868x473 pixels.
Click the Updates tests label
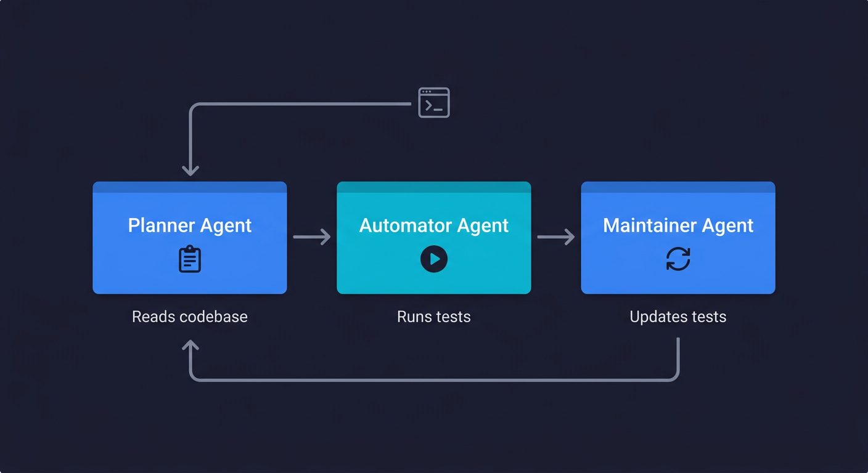[x=678, y=317]
